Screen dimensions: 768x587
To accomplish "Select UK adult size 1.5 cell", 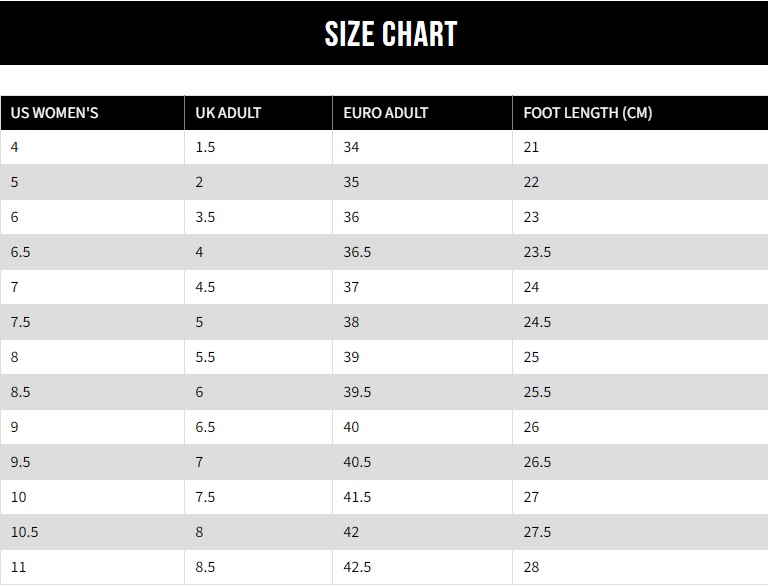I will (206, 147).
